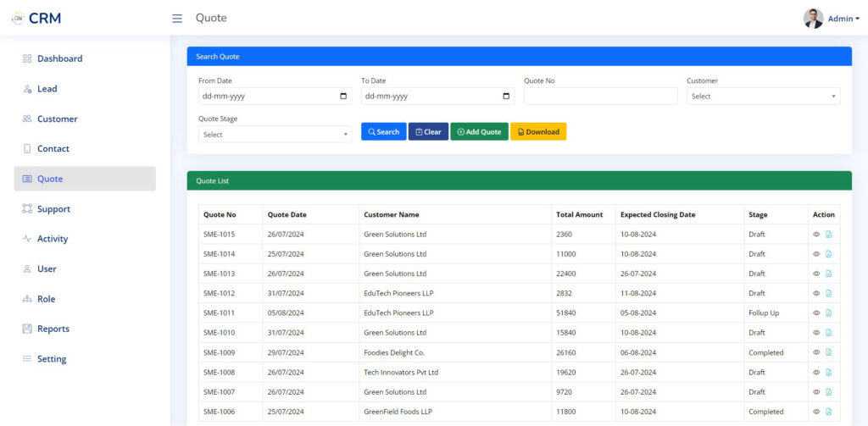Open Support in the sidebar

[85, 209]
